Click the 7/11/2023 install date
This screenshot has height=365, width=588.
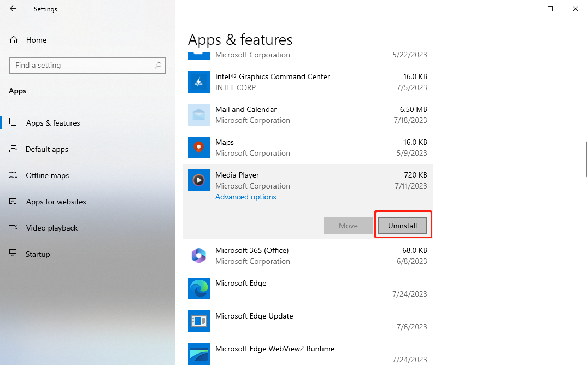tap(411, 186)
